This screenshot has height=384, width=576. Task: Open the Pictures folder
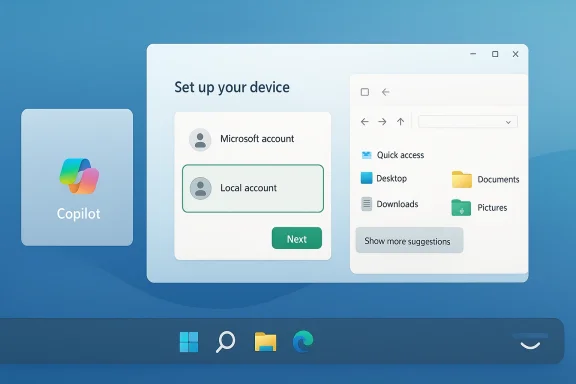[479, 208]
